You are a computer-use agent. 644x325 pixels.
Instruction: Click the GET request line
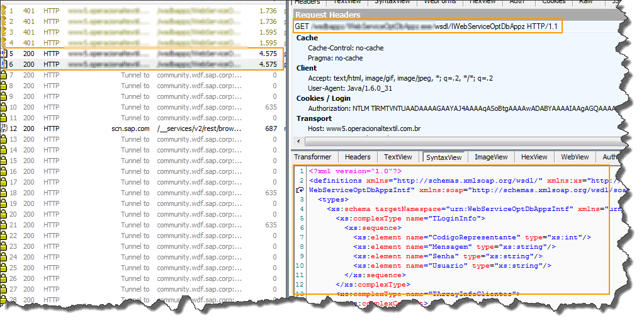pyautogui.click(x=426, y=26)
